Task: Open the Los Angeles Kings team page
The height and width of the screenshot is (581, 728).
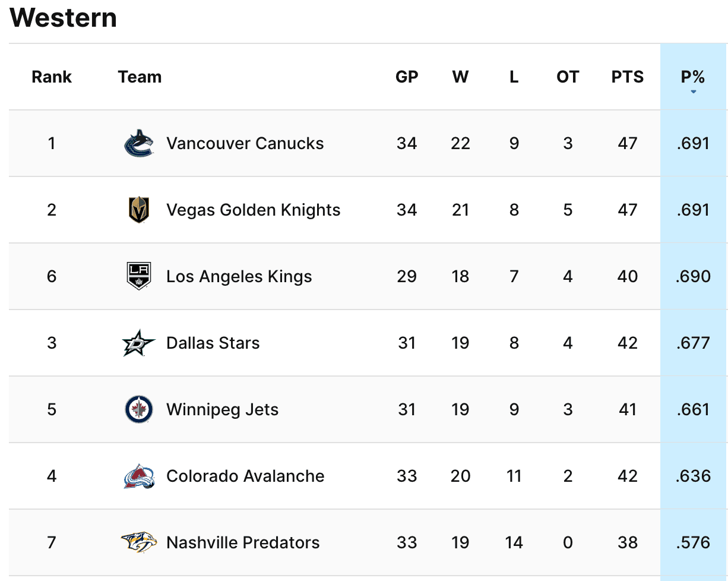Action: point(239,276)
